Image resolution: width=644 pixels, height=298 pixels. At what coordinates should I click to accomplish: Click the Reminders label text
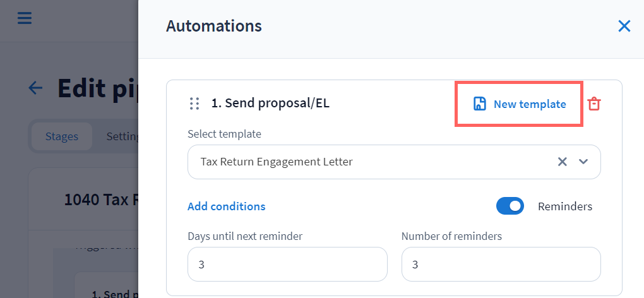[564, 206]
